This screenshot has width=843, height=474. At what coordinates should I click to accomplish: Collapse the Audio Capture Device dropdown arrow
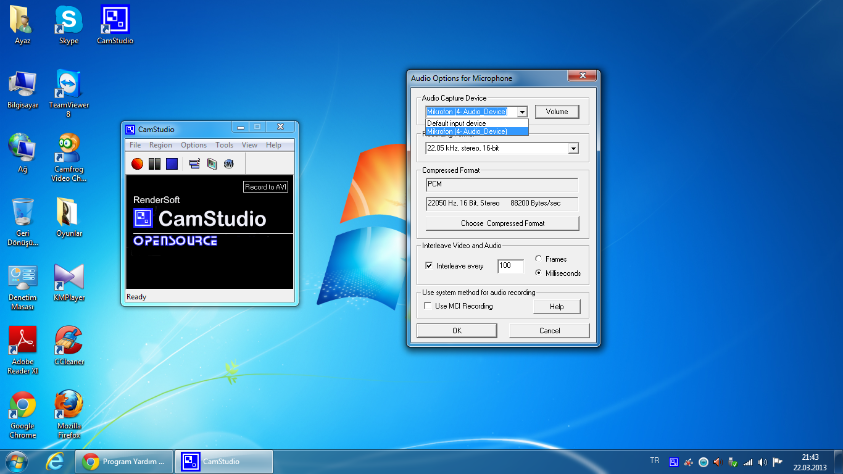[x=522, y=112]
